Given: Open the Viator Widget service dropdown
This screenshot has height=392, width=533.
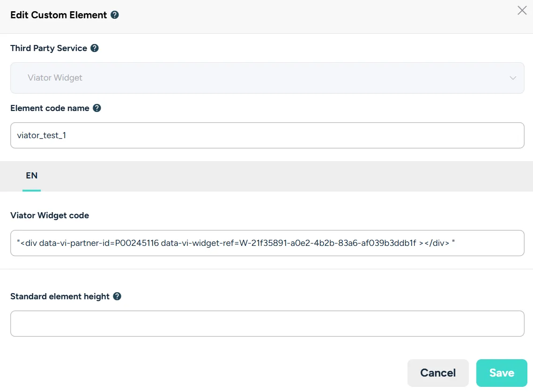Looking at the screenshot, I should pyautogui.click(x=267, y=78).
